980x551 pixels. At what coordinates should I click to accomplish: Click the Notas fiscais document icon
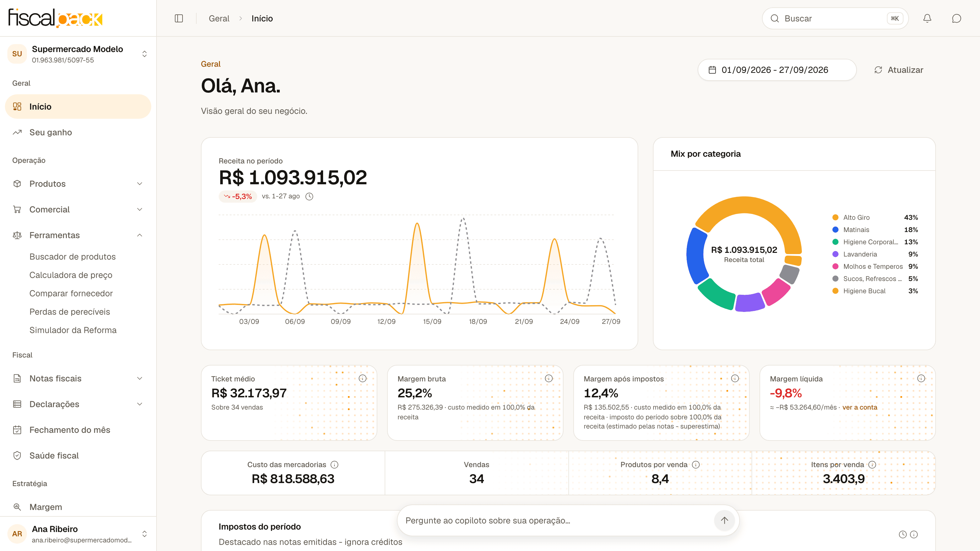[17, 378]
